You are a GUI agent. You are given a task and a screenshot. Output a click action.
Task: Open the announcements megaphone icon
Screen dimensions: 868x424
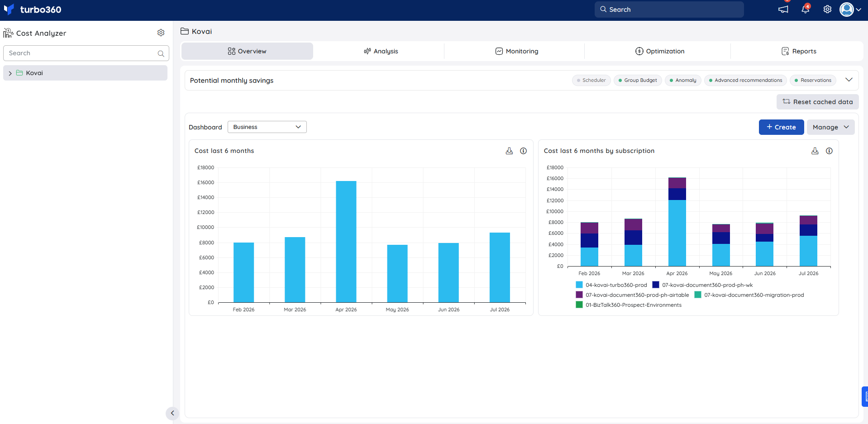tap(783, 10)
